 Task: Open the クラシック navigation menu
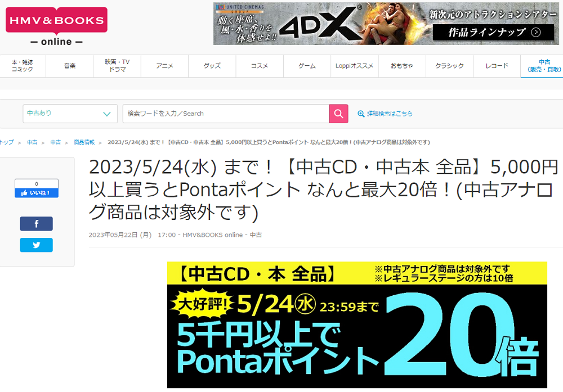(449, 66)
